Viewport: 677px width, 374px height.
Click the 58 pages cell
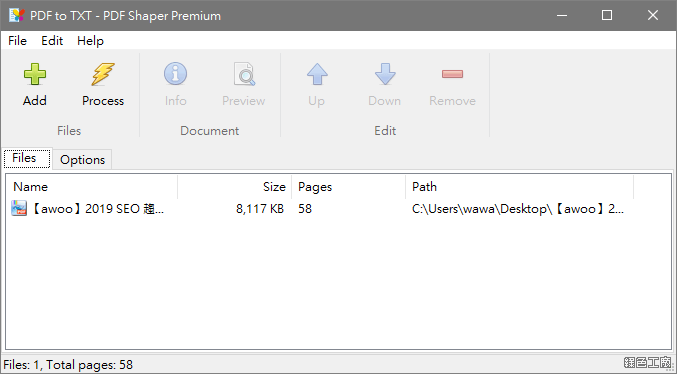coord(305,209)
